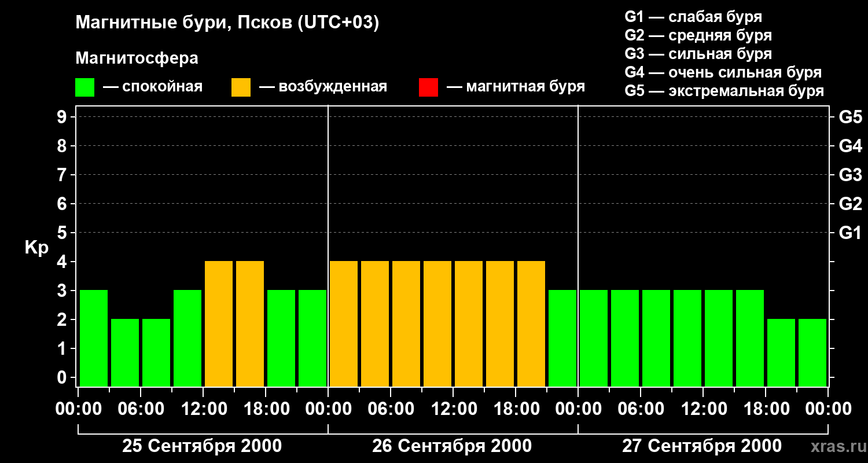Click the G5 label on right axis
Image resolution: width=868 pixels, height=463 pixels.
click(x=850, y=117)
